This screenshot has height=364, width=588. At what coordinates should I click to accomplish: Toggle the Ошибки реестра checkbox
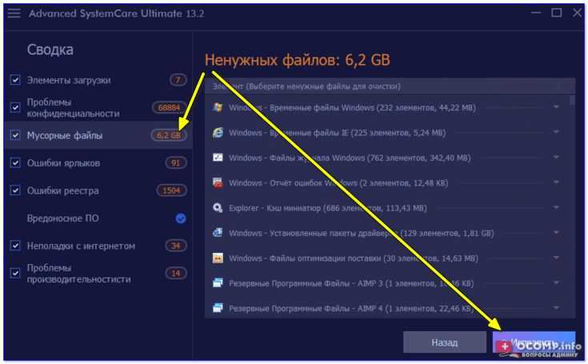pos(15,190)
